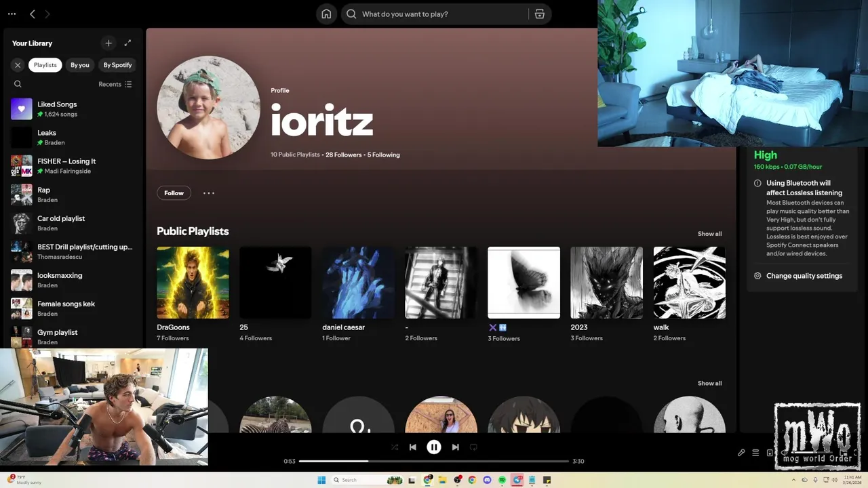Navigate forward with the right arrow
The image size is (868, 488).
click(47, 14)
